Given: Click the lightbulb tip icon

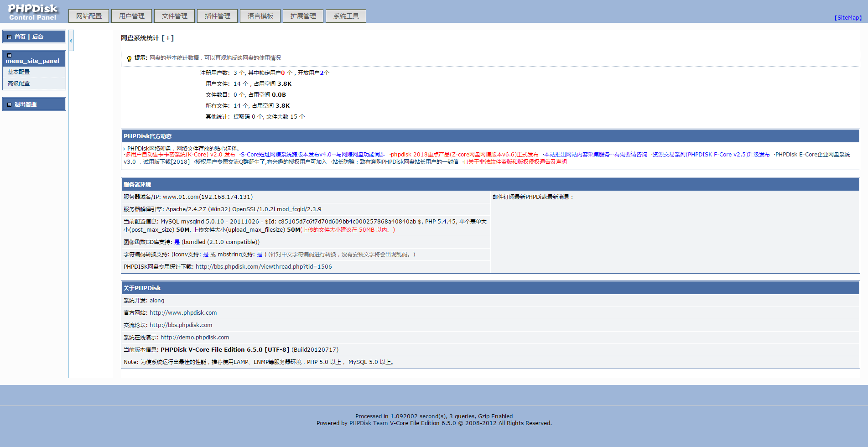Looking at the screenshot, I should coord(129,58).
